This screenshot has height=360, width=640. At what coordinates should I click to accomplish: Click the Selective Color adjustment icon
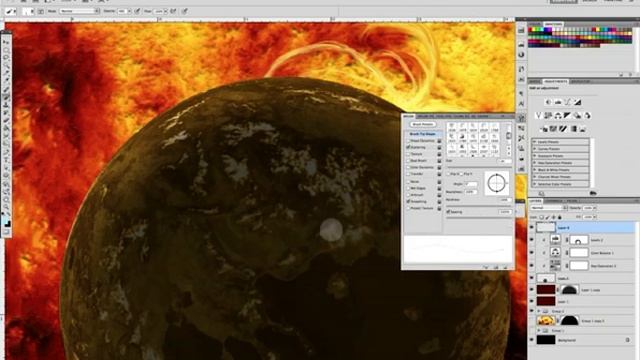pyautogui.click(x=583, y=129)
